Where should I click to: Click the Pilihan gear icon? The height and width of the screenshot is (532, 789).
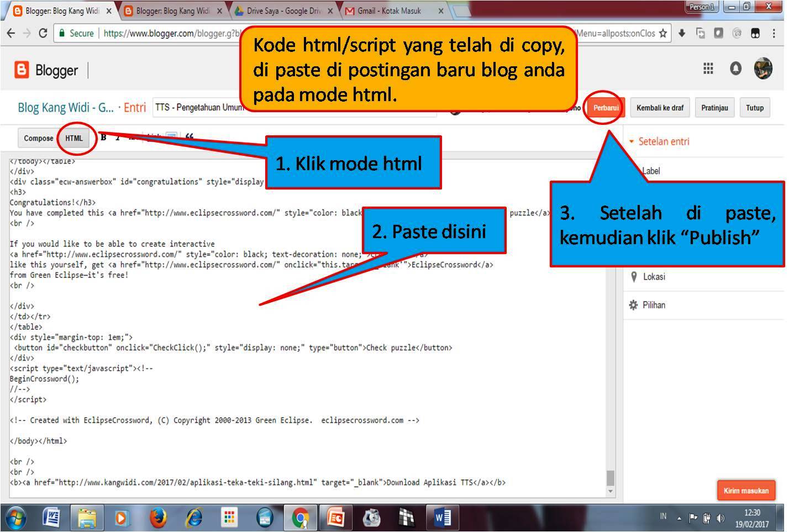point(633,305)
